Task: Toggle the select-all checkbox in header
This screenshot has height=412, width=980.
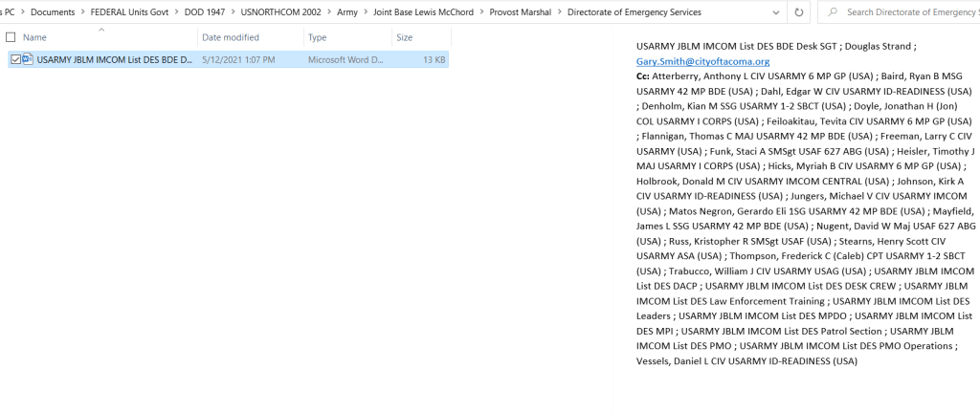Action: click(11, 37)
